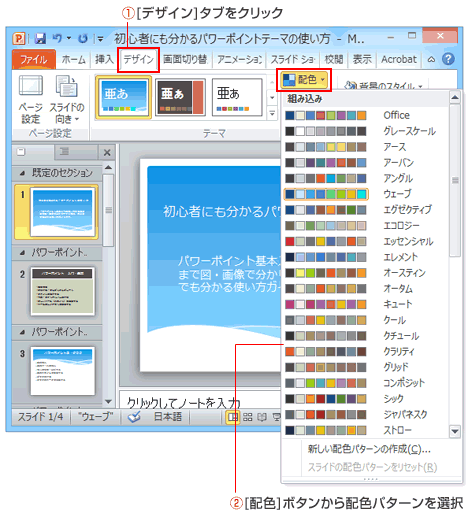Open the 配色 color scheme dropdown
468x515 pixels.
(x=304, y=80)
